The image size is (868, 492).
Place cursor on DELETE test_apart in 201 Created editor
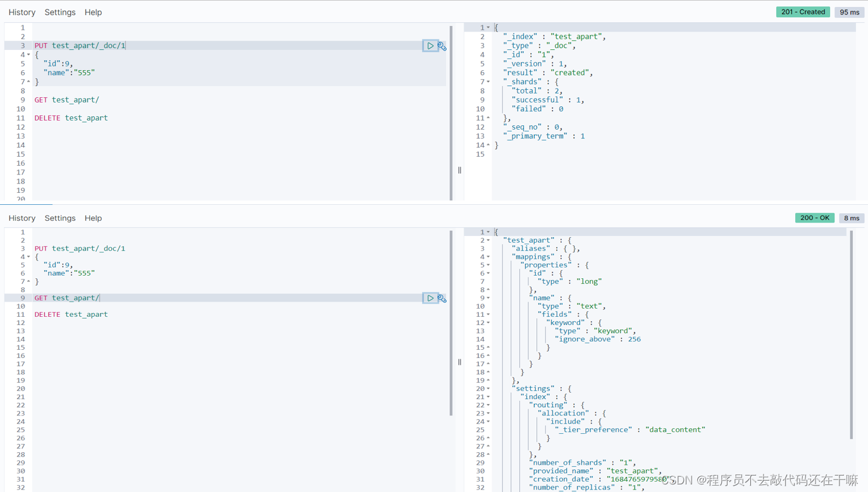[71, 118]
